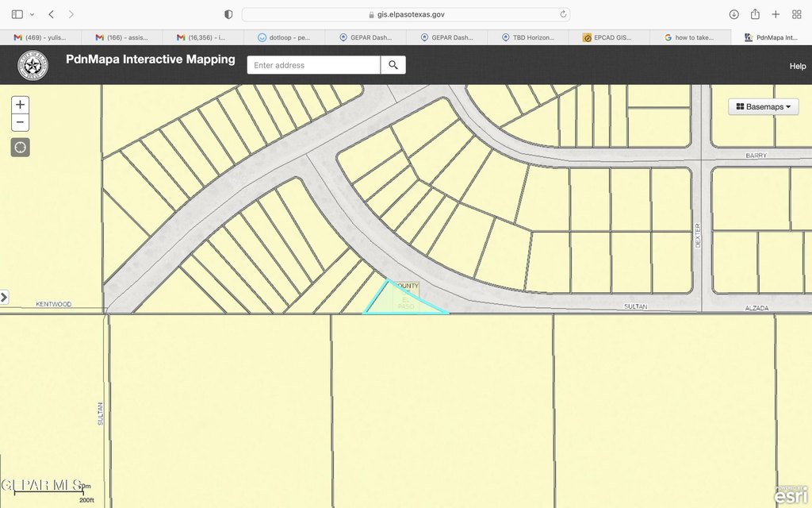Zoom out of the map
This screenshot has height=508, width=812.
coord(20,123)
